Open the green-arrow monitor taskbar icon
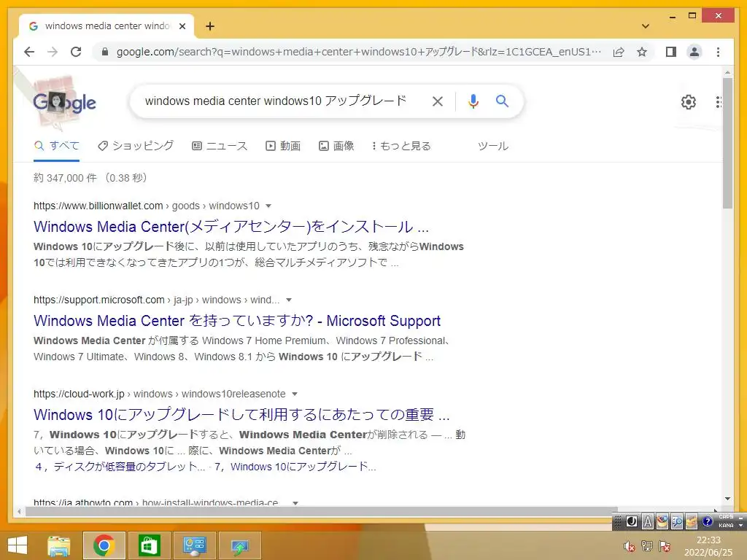 239,545
